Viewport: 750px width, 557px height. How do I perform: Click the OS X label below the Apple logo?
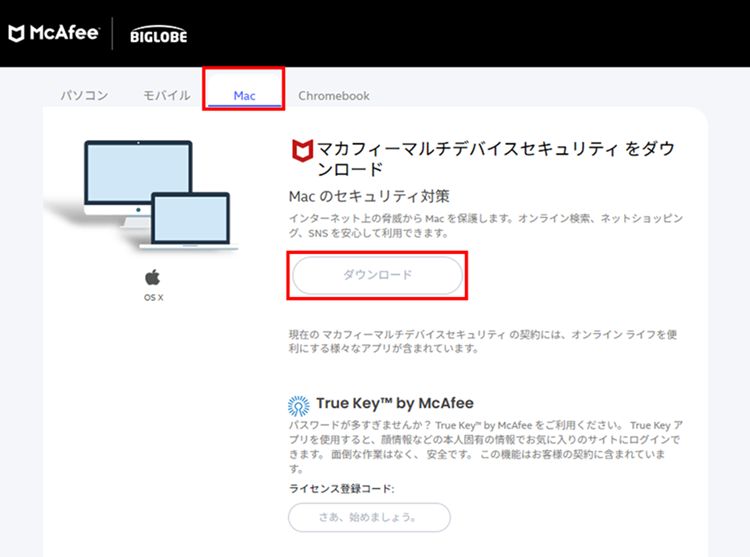[153, 298]
